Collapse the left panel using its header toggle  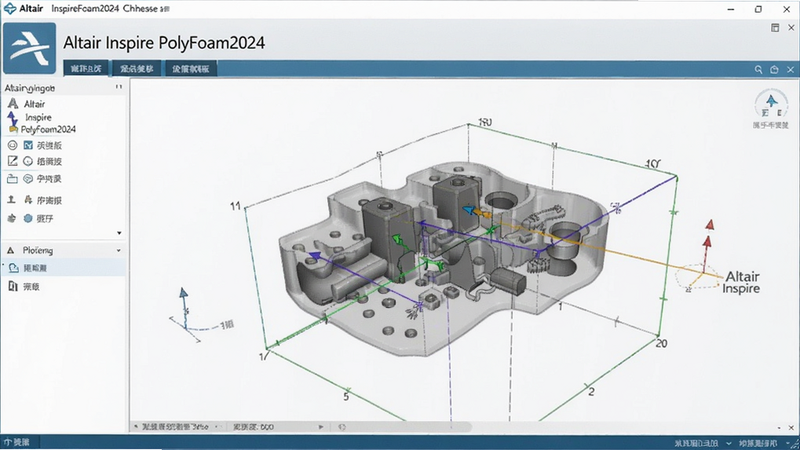click(118, 87)
